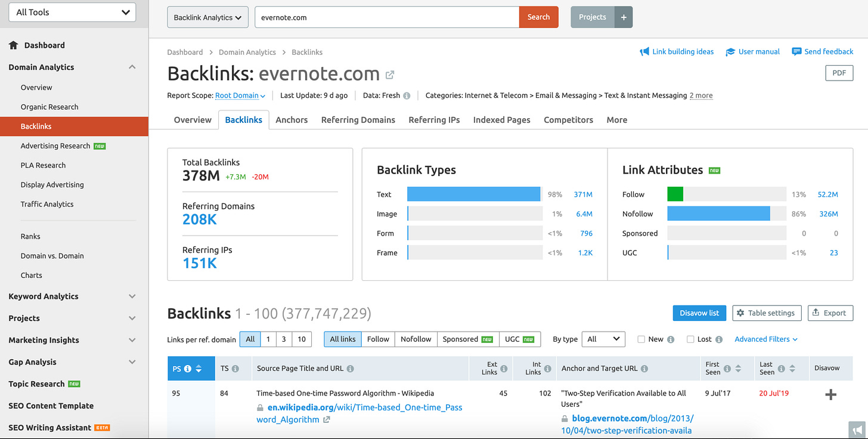Open the All Tools dropdown
868x439 pixels.
(x=73, y=12)
